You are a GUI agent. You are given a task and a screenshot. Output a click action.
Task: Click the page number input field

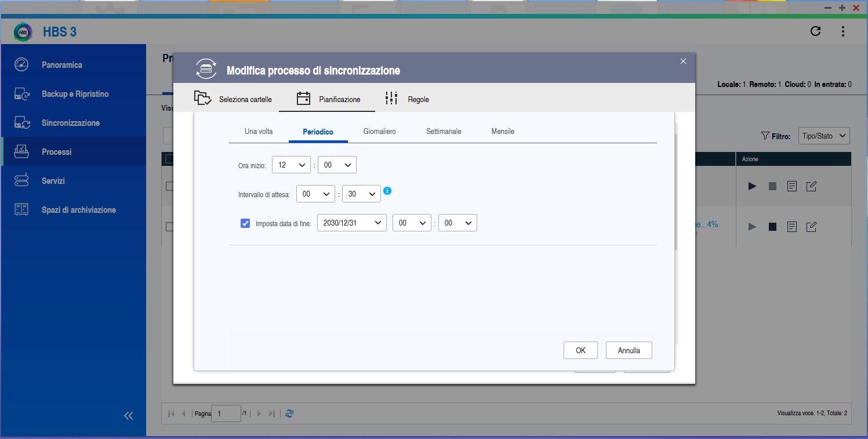click(x=226, y=413)
